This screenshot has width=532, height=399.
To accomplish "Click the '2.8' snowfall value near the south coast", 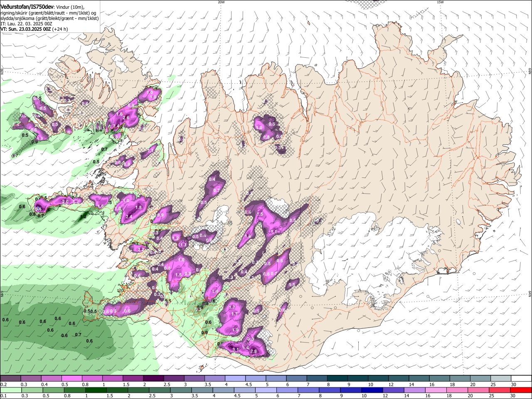I will 254,352.
